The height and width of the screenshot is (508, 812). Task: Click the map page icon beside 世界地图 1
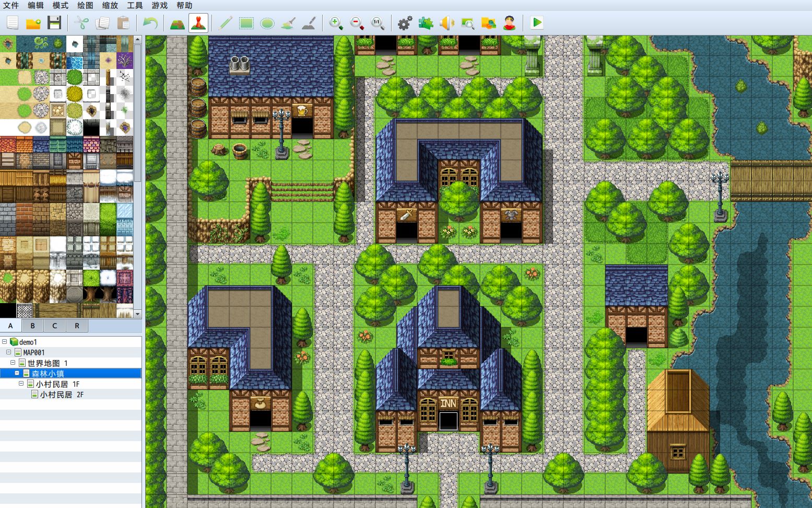click(x=22, y=363)
